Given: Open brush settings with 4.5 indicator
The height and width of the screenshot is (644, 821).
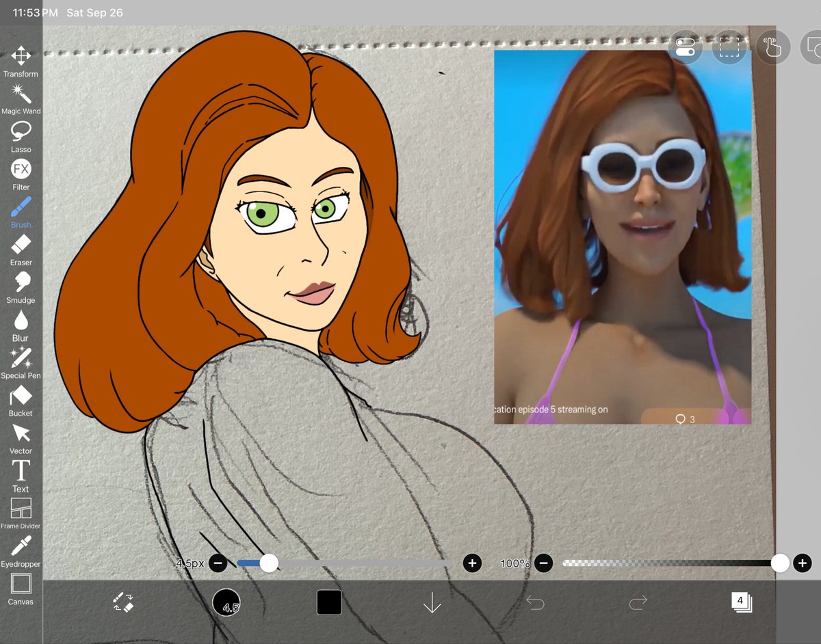Looking at the screenshot, I should pos(226,602).
